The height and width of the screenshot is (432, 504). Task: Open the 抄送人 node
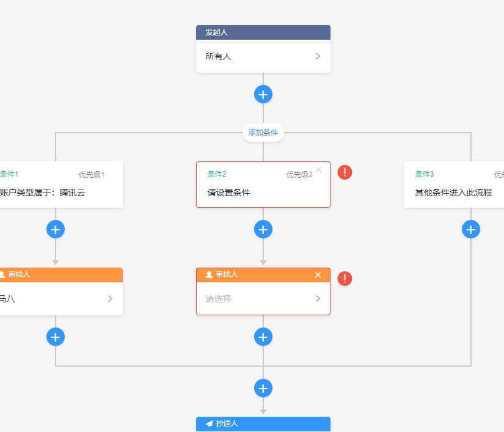click(263, 423)
